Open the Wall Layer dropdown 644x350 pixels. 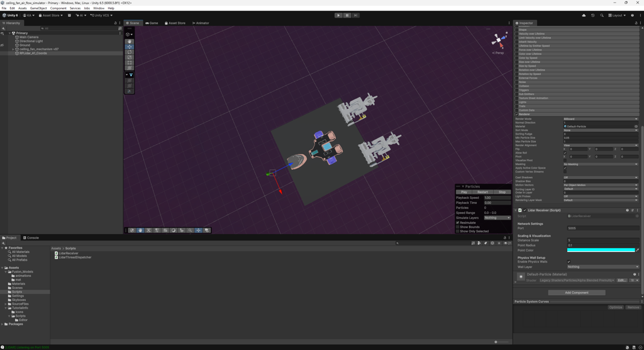pos(603,267)
